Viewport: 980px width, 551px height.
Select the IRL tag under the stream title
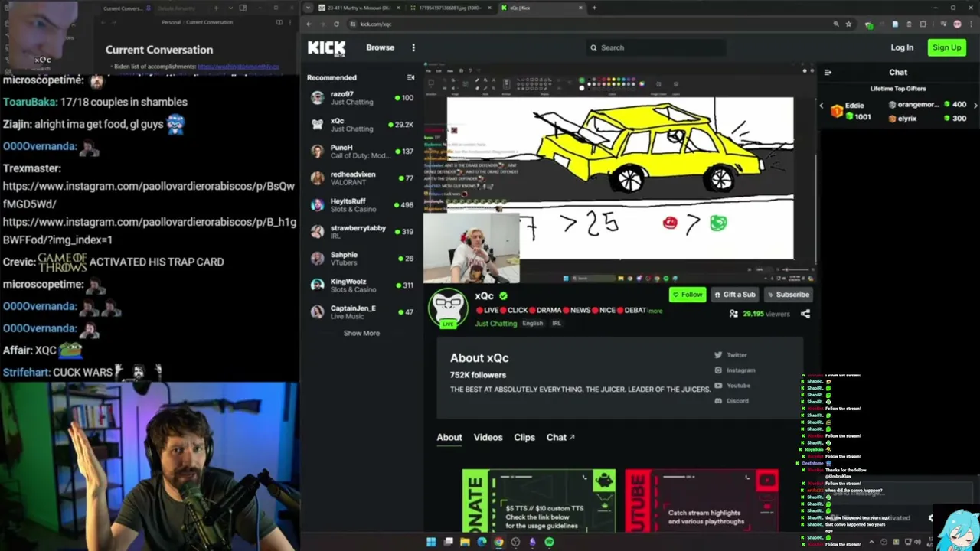point(556,324)
